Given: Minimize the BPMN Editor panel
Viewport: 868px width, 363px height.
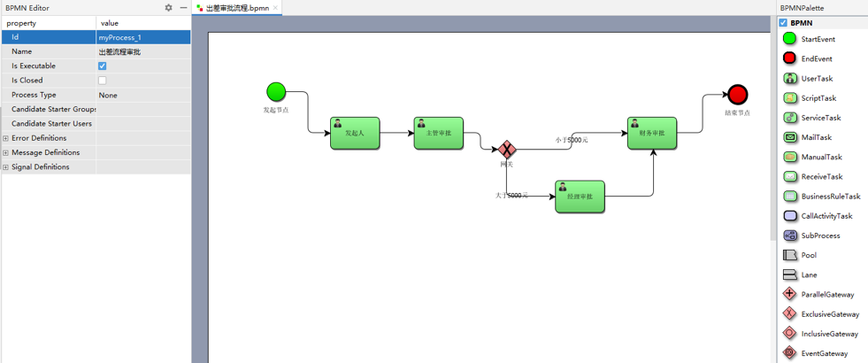Looking at the screenshot, I should click(183, 8).
